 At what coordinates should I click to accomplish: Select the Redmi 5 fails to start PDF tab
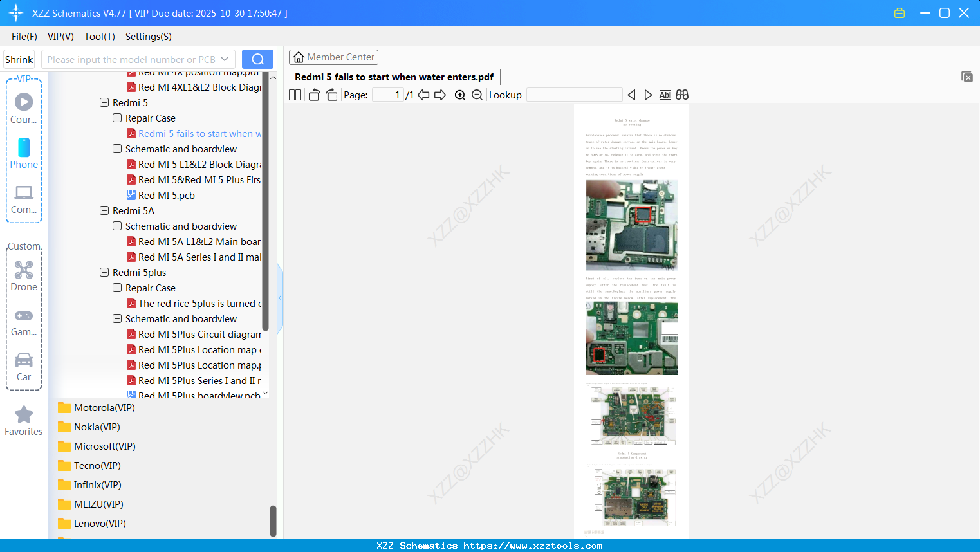coord(394,77)
